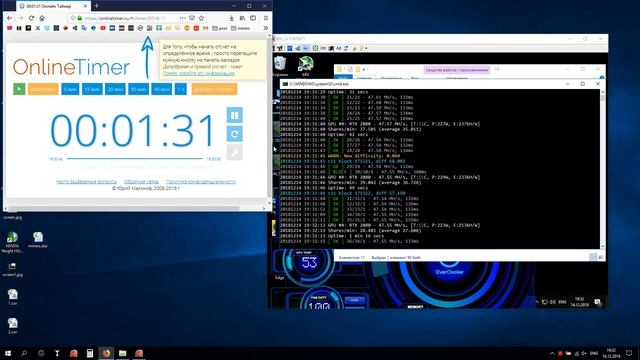Dismiss the hint via the 'Понял, скройте' link
Screen dimensions: 640x360
(199, 73)
